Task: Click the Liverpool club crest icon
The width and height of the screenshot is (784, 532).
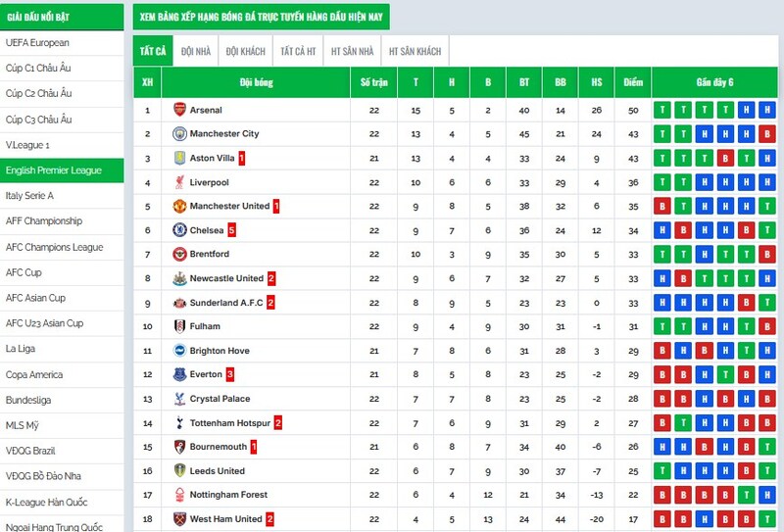Action: pyautogui.click(x=179, y=182)
